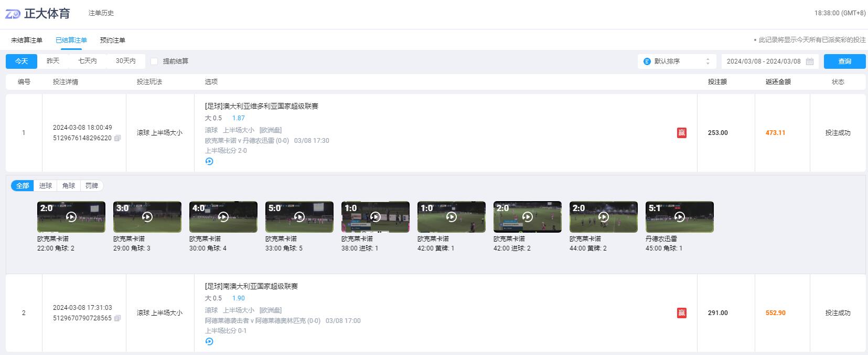Click the sort icon next to 默认排序
The image size is (868, 355).
tap(647, 61)
